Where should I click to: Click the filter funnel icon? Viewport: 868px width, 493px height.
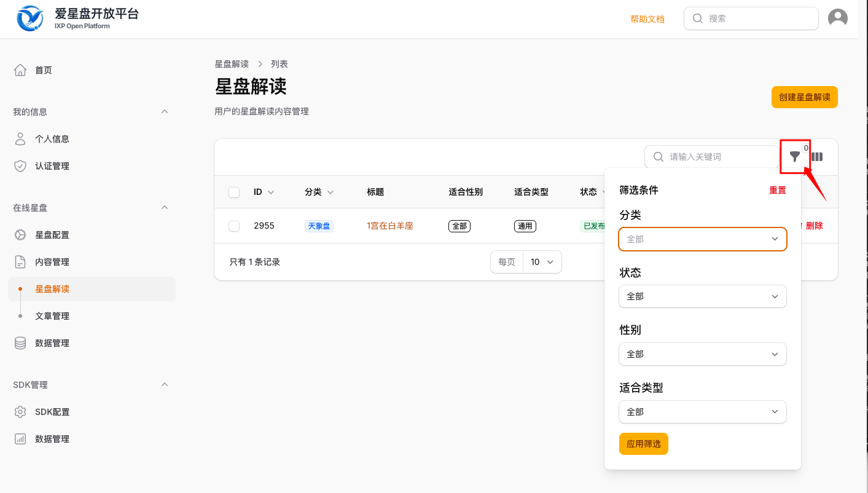(795, 157)
